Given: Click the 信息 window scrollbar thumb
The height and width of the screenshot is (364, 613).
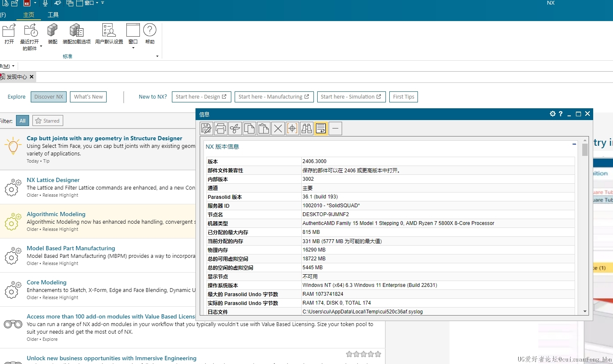Looking at the screenshot, I should (x=585, y=150).
